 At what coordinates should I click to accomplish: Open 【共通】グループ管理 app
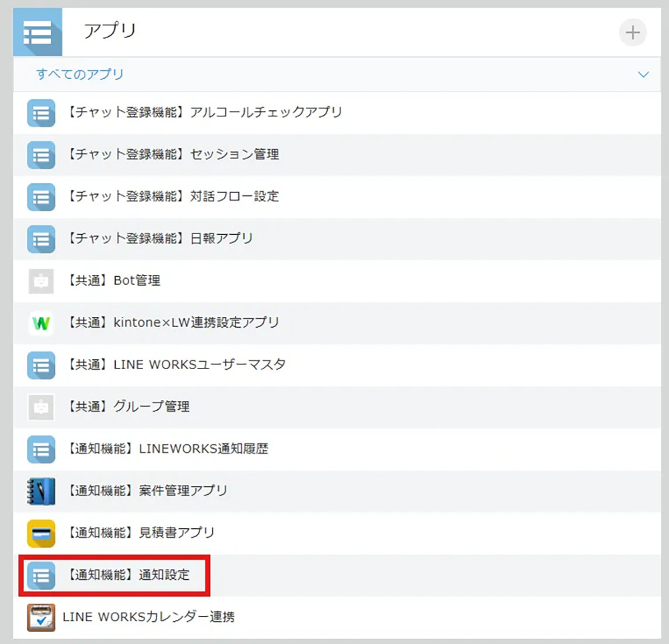point(128,407)
